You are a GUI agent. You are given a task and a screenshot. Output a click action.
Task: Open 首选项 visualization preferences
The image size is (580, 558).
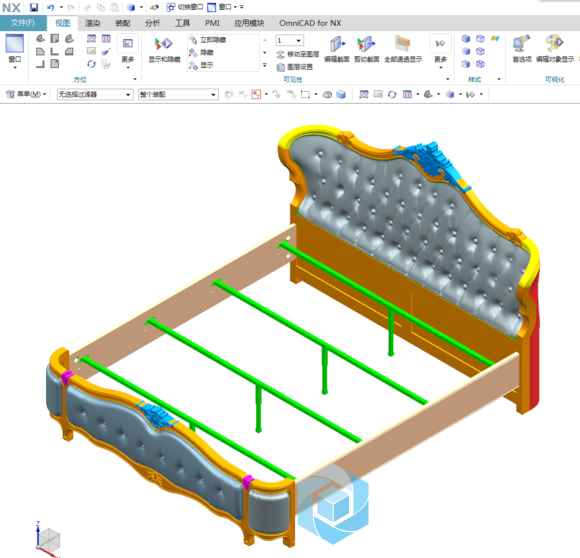(522, 50)
